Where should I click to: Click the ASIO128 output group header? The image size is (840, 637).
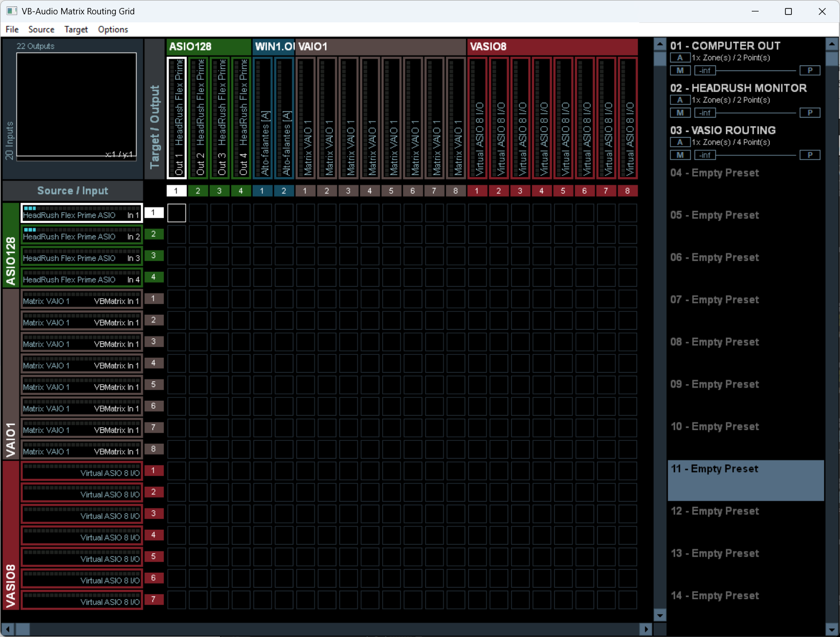coord(209,46)
